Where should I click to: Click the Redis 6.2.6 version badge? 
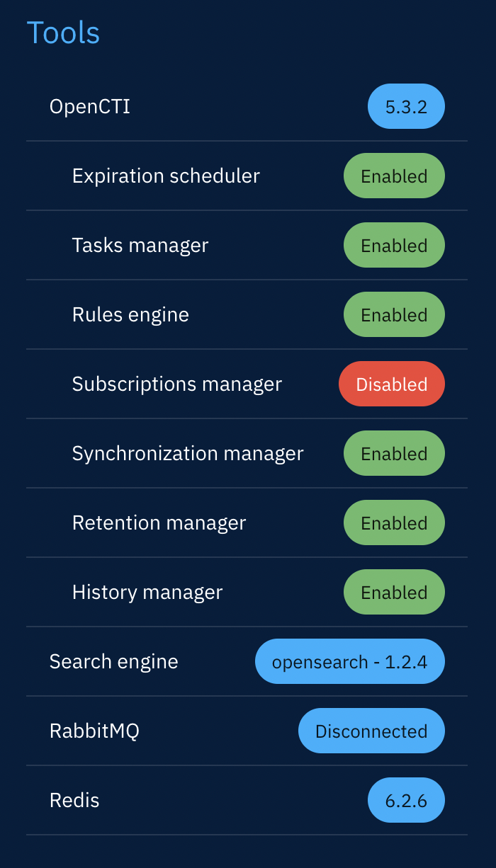pyautogui.click(x=406, y=799)
